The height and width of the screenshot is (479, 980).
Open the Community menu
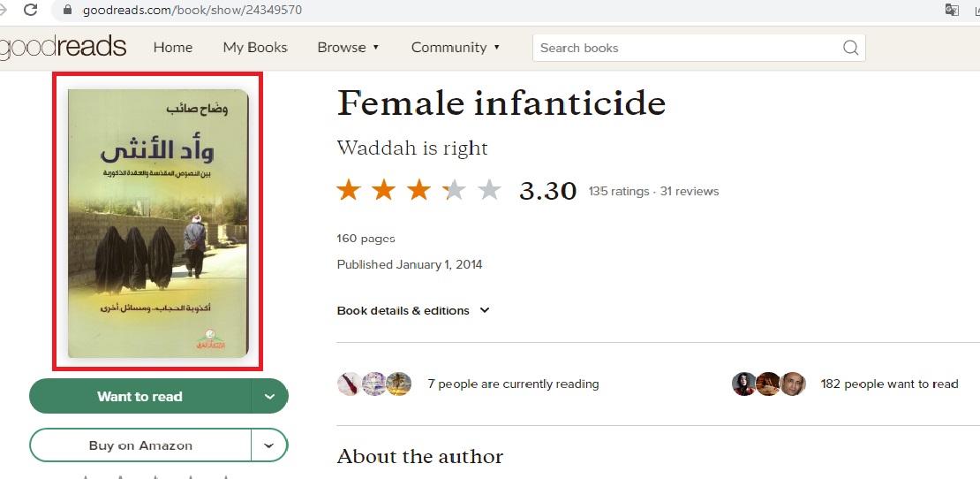456,48
